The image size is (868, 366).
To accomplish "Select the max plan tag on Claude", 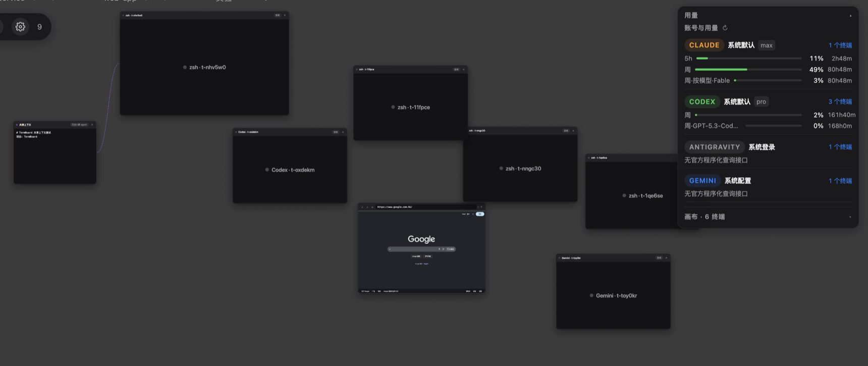I will (x=767, y=45).
